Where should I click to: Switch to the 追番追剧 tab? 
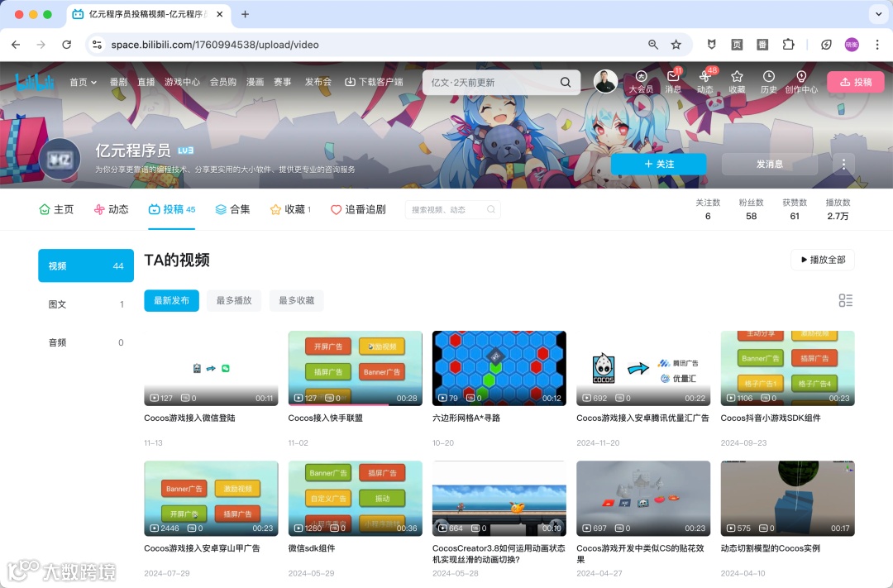click(x=358, y=210)
